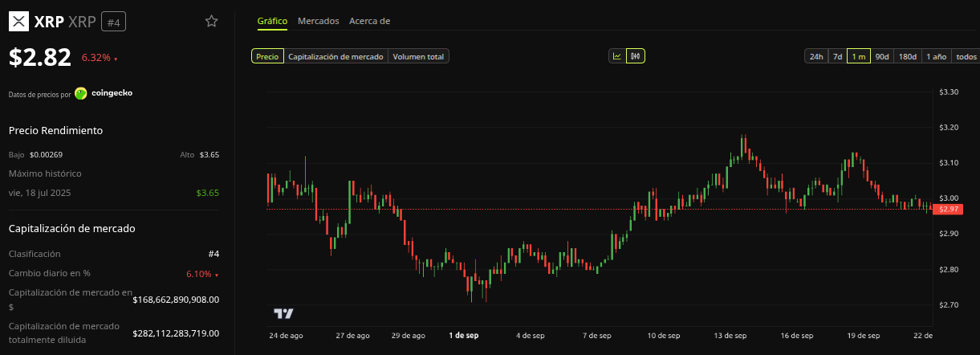Click the CoinGecko logo icon
The width and height of the screenshot is (980, 355).
click(x=81, y=93)
